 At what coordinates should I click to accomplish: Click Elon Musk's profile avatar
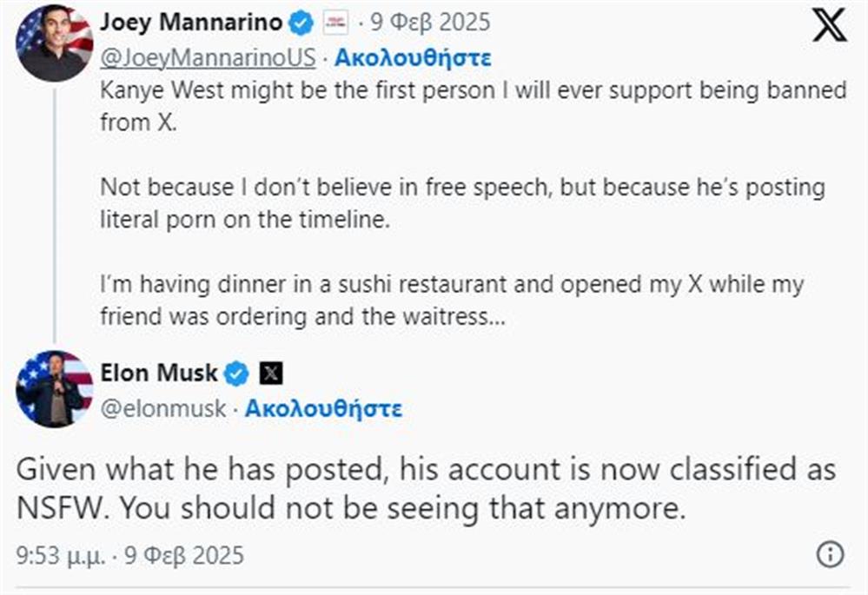(54, 389)
